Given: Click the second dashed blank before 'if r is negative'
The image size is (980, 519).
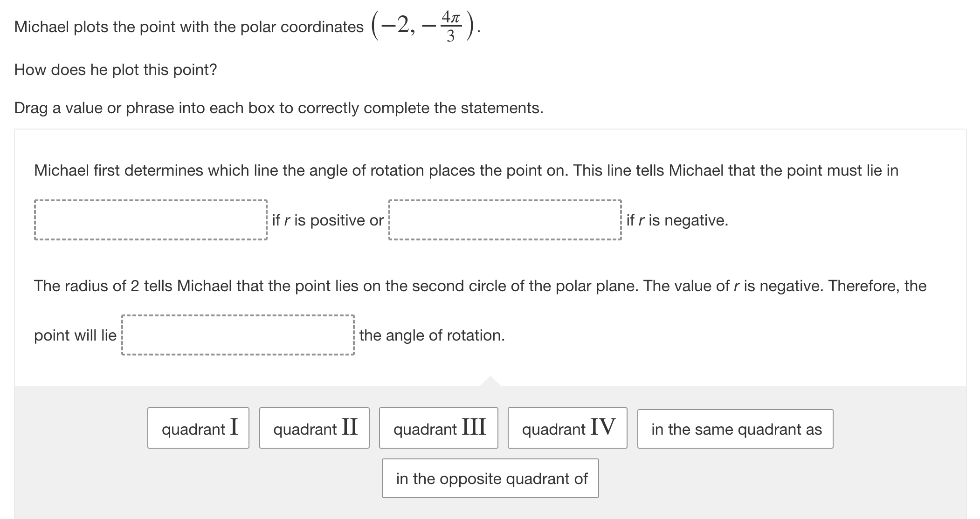Looking at the screenshot, I should (x=505, y=220).
